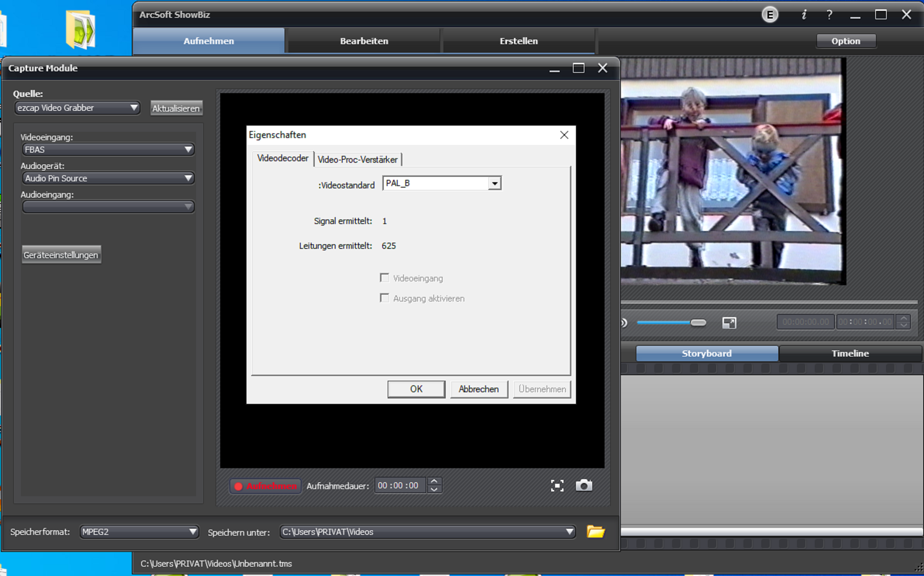Expand the Videostandard PAL_B dropdown
Image resolution: width=924 pixels, height=576 pixels.
click(x=494, y=183)
